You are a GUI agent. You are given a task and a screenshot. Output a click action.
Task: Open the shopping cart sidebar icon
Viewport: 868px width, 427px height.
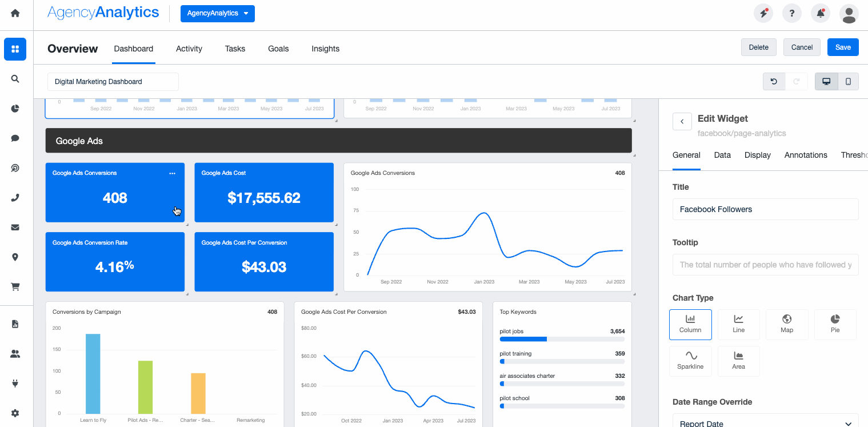pyautogui.click(x=15, y=287)
